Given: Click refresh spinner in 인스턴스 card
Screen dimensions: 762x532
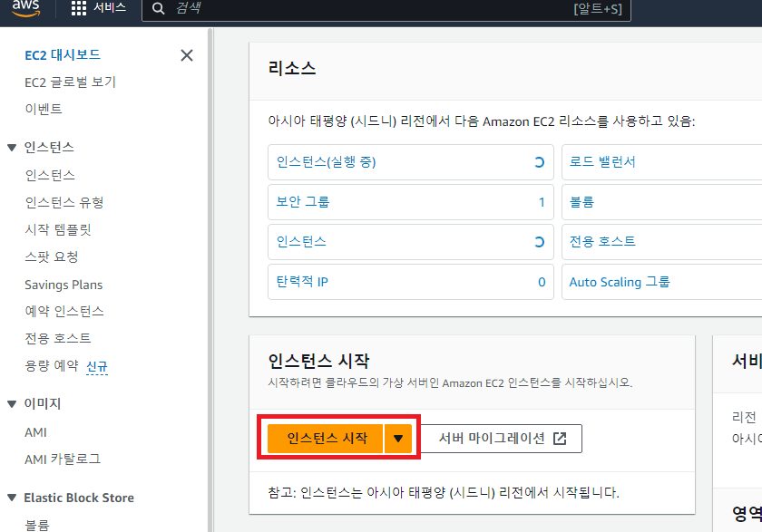Looking at the screenshot, I should [539, 242].
